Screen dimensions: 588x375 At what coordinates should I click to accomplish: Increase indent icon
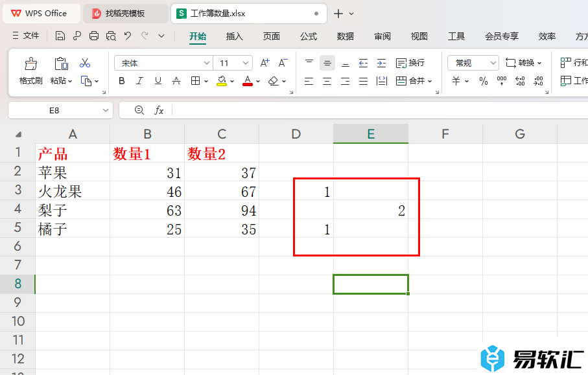coord(381,63)
